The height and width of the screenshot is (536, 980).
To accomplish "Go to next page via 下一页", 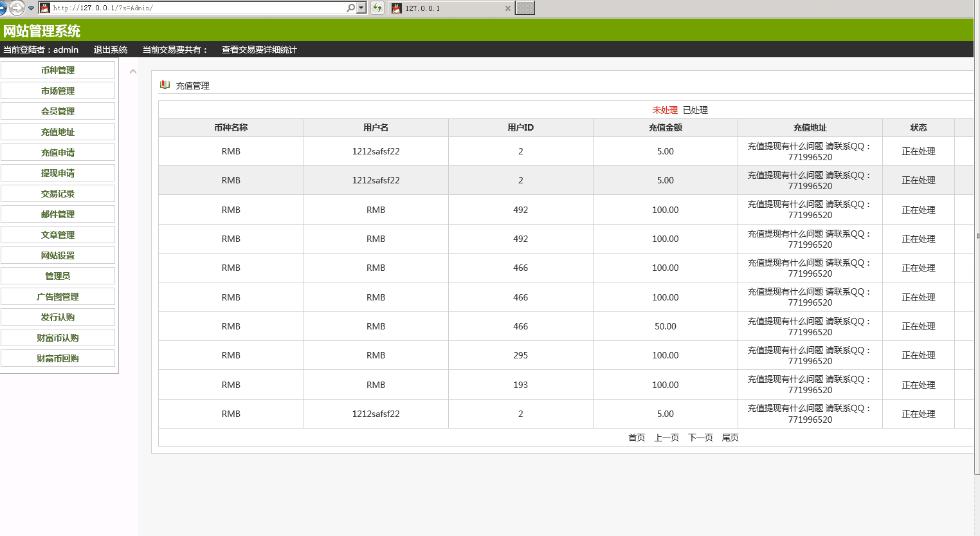I will click(x=700, y=438).
